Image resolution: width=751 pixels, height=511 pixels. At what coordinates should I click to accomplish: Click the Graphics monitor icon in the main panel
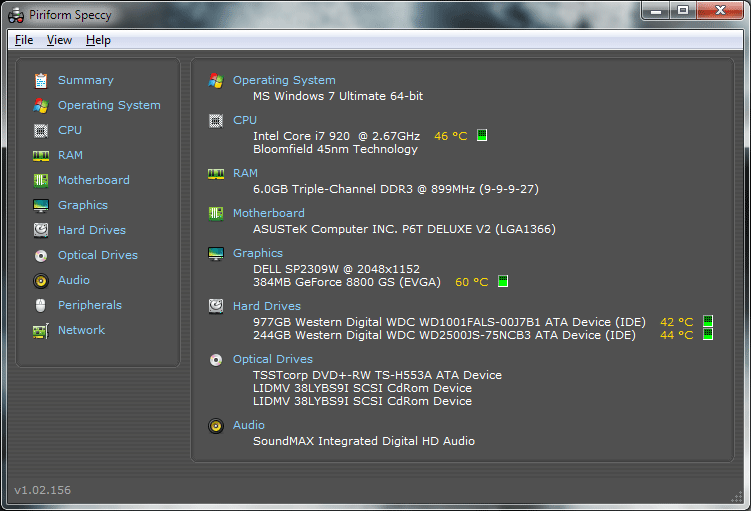[x=216, y=254]
